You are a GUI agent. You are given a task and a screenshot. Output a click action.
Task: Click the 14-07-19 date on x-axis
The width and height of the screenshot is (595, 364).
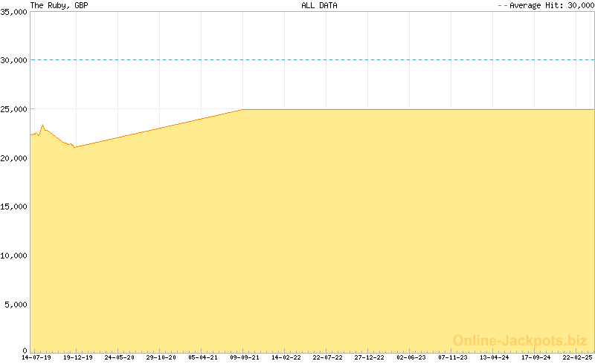point(36,358)
